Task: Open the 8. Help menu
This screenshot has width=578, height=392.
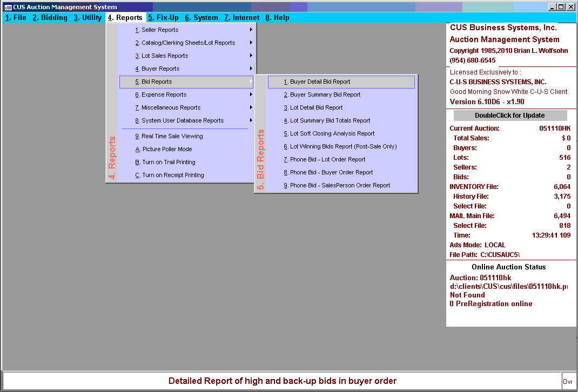Action: point(277,17)
